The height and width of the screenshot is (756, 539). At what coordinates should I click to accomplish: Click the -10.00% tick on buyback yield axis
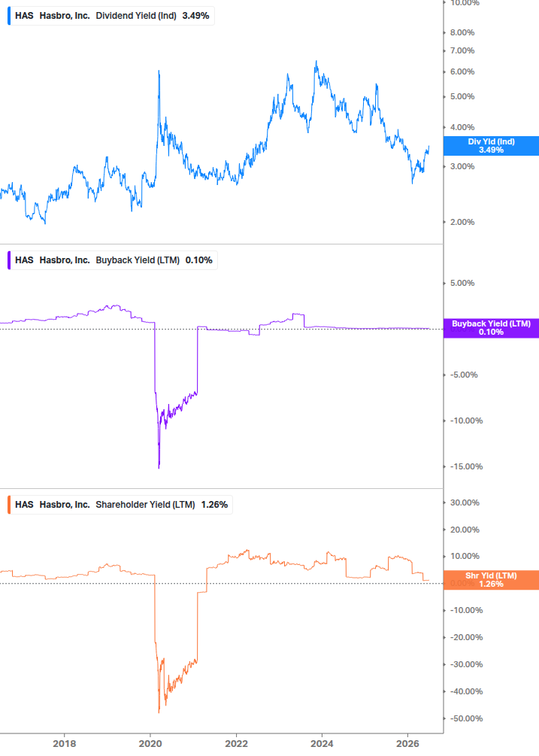tap(466, 421)
